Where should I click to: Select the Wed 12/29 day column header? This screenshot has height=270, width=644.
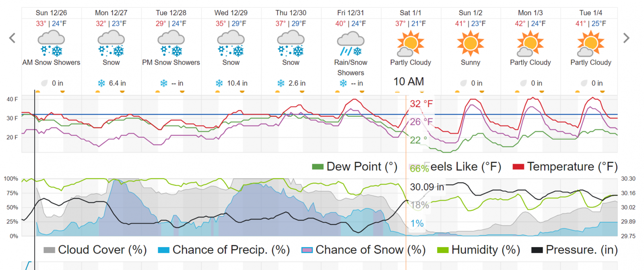(231, 13)
